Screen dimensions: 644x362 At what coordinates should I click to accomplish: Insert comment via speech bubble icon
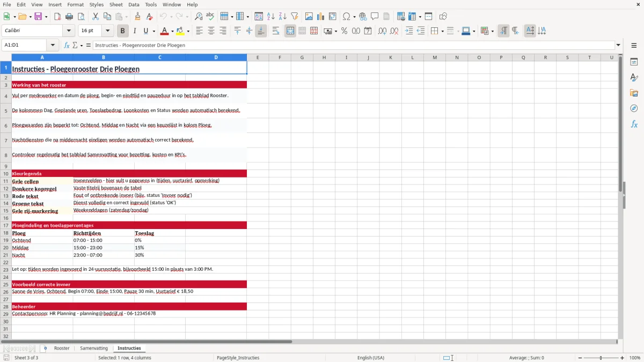(x=375, y=17)
